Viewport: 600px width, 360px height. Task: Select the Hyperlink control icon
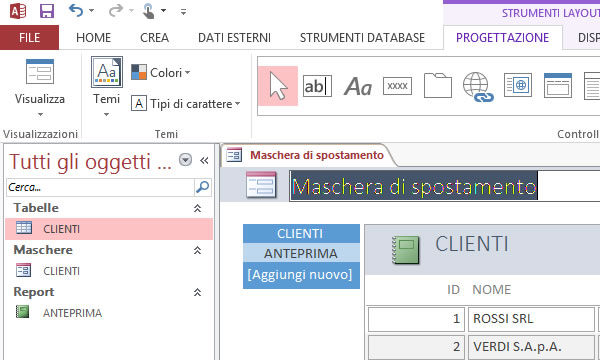(478, 87)
